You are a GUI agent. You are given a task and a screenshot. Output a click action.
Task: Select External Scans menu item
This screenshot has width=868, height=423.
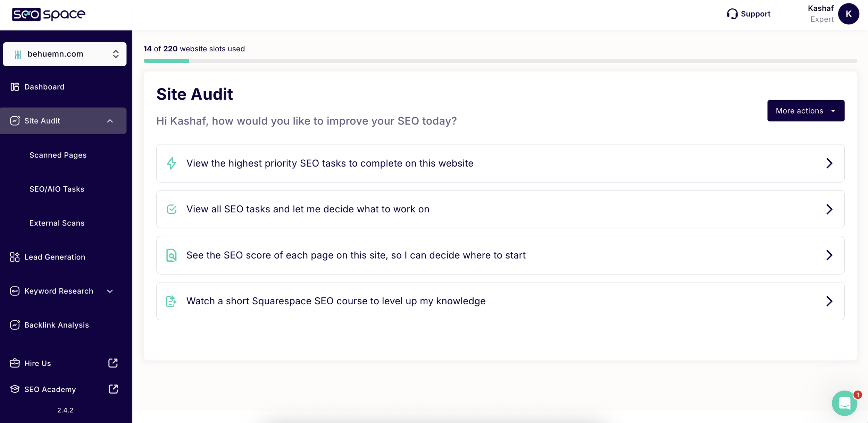pos(57,223)
